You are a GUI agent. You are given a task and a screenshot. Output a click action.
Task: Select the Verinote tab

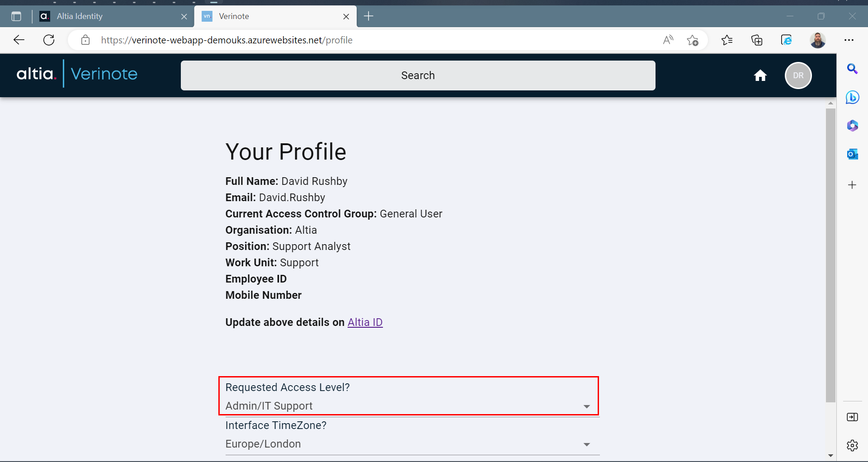pos(275,16)
